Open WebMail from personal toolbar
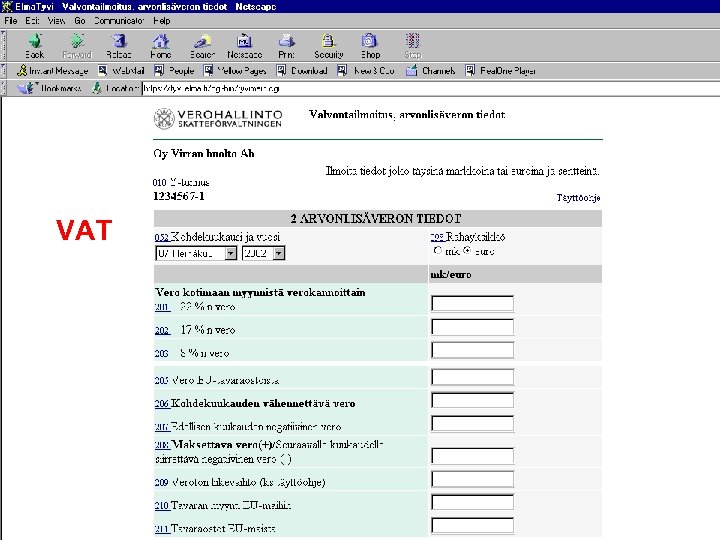The height and width of the screenshot is (540, 720). (x=122, y=71)
